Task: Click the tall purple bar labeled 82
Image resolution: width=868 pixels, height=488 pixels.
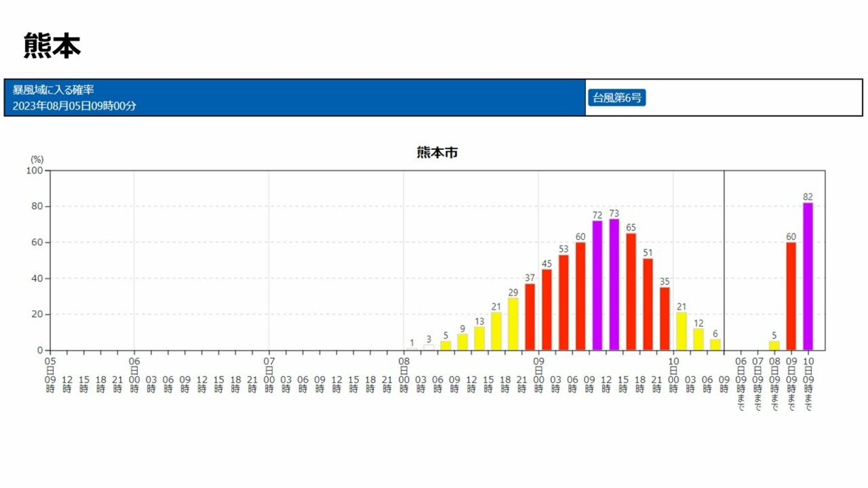Action: pos(808,276)
